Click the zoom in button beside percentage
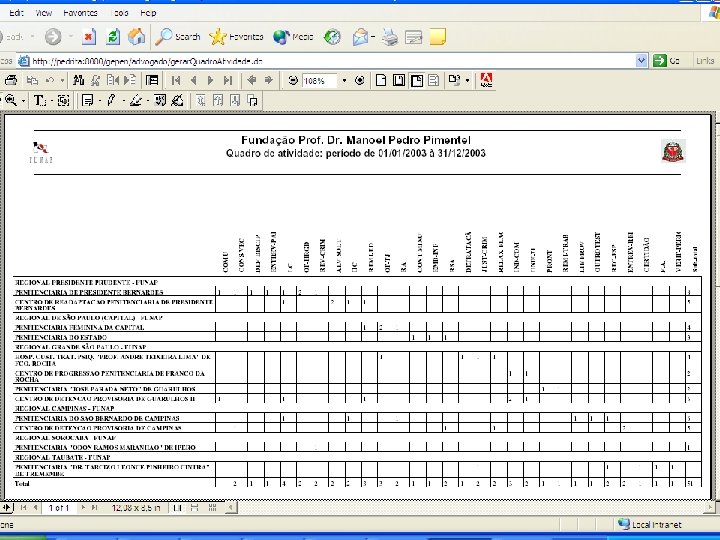The width and height of the screenshot is (720, 540). coord(360,80)
